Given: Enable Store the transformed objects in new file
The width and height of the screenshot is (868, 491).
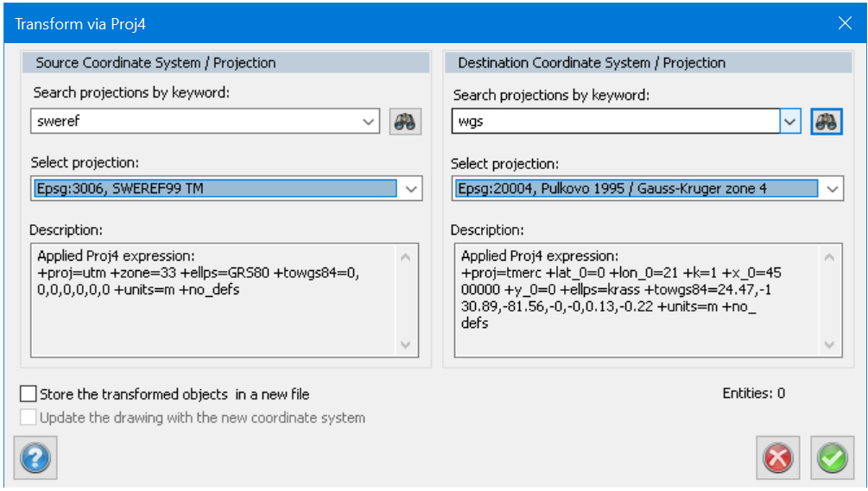Looking at the screenshot, I should pos(29,394).
